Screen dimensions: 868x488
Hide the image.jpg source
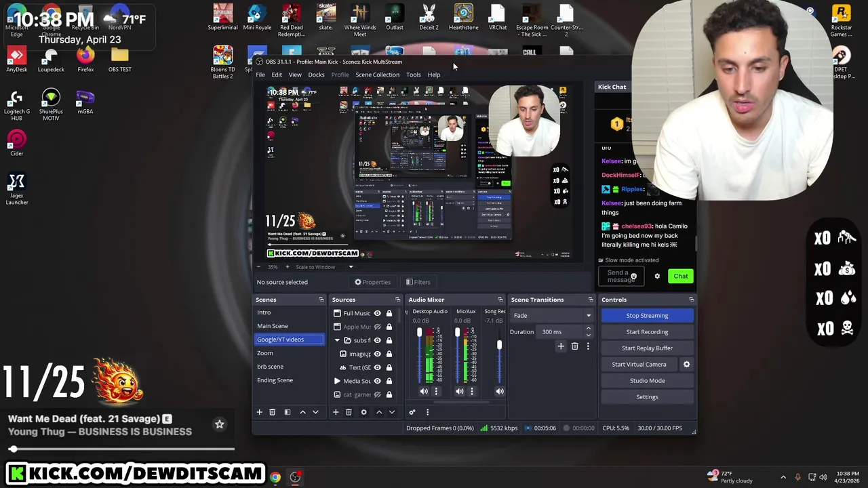point(378,354)
